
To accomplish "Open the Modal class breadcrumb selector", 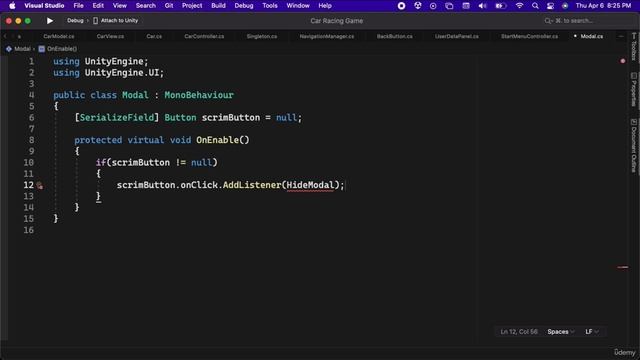I will (18, 49).
